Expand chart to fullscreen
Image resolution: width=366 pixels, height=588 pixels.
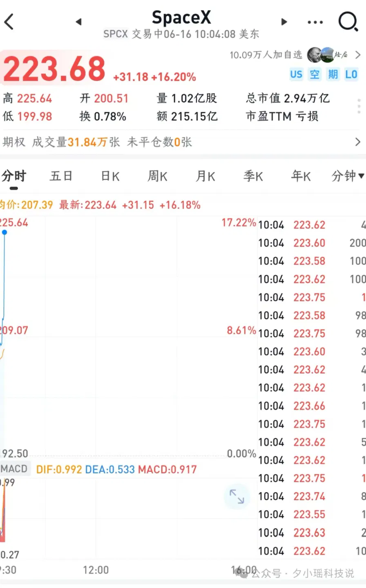(x=237, y=497)
